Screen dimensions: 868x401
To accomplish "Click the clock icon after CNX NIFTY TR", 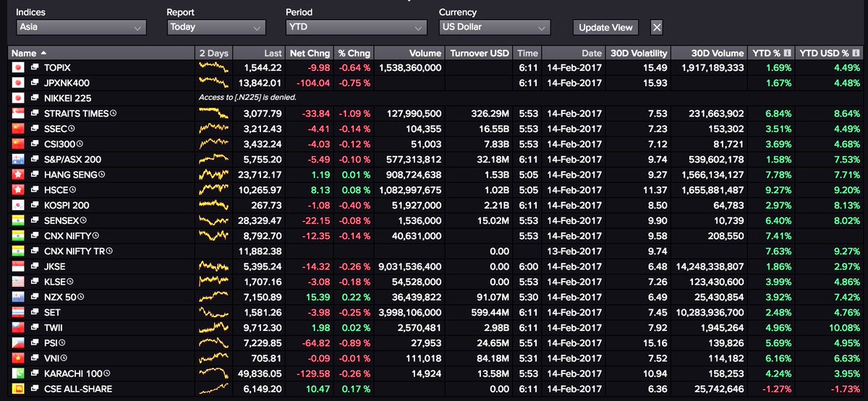I will pos(109,251).
